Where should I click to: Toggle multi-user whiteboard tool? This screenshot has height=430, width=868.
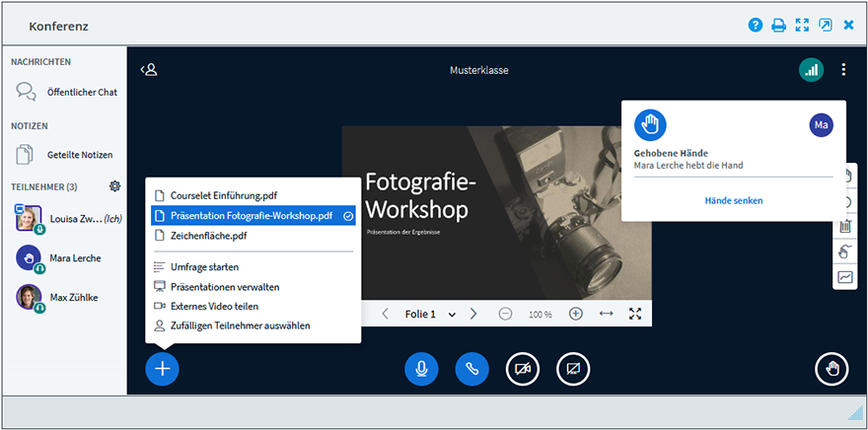(845, 251)
